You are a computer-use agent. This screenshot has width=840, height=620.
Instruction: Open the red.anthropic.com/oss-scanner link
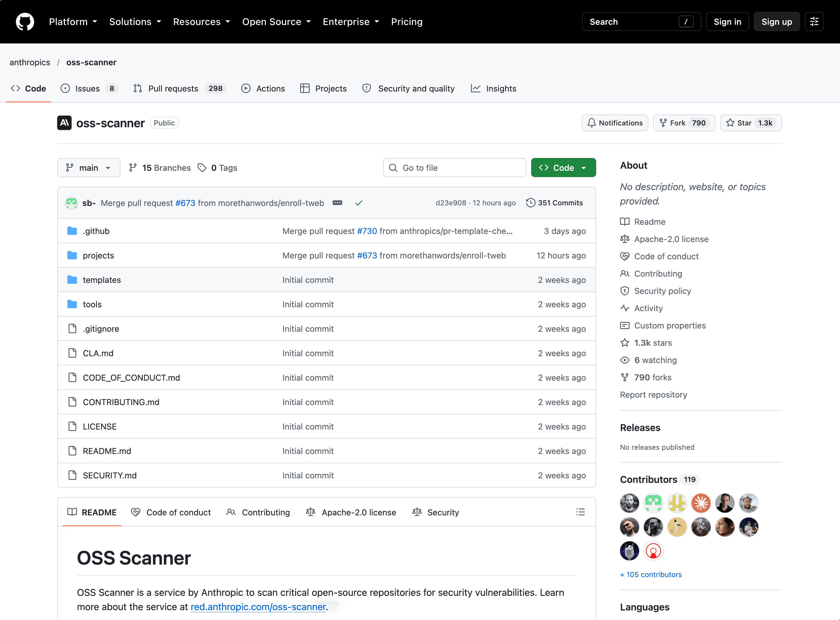click(x=258, y=607)
